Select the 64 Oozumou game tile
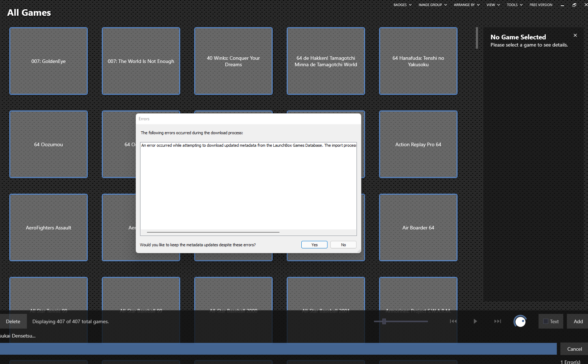588x364 pixels. click(x=48, y=144)
